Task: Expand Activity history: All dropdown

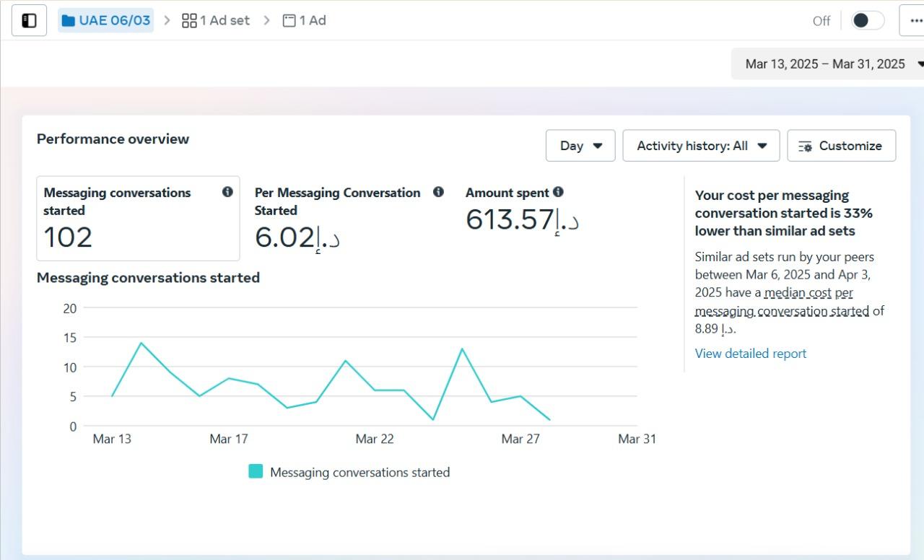Action: (x=701, y=146)
